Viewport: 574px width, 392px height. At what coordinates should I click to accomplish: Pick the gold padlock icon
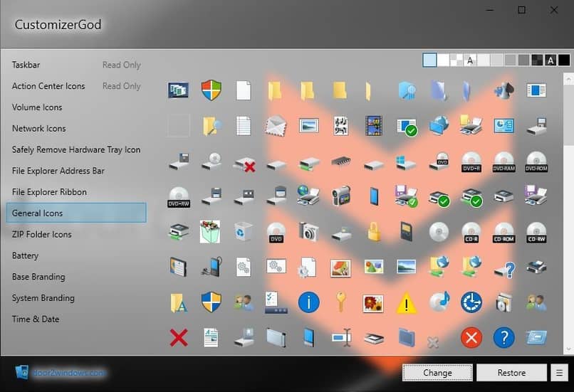(x=374, y=231)
